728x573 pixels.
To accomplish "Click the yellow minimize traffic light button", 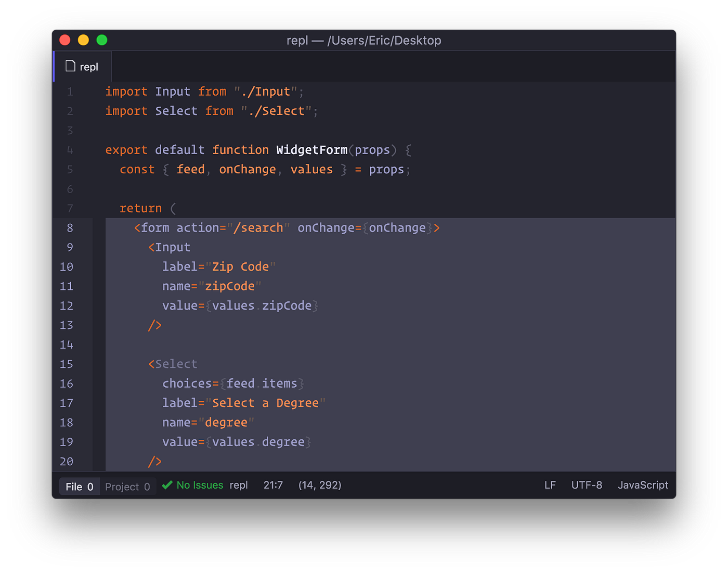I will [x=83, y=40].
